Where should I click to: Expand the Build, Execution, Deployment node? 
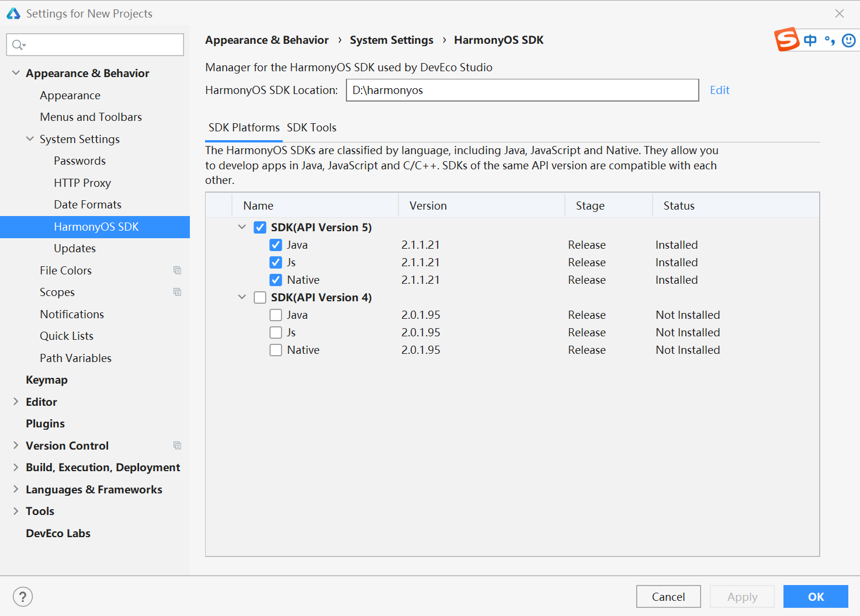[16, 467]
